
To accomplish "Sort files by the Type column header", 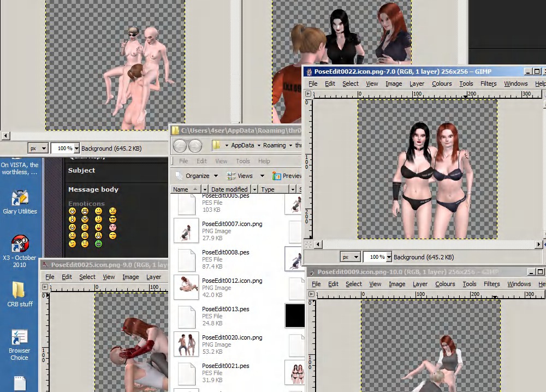I will [x=274, y=189].
